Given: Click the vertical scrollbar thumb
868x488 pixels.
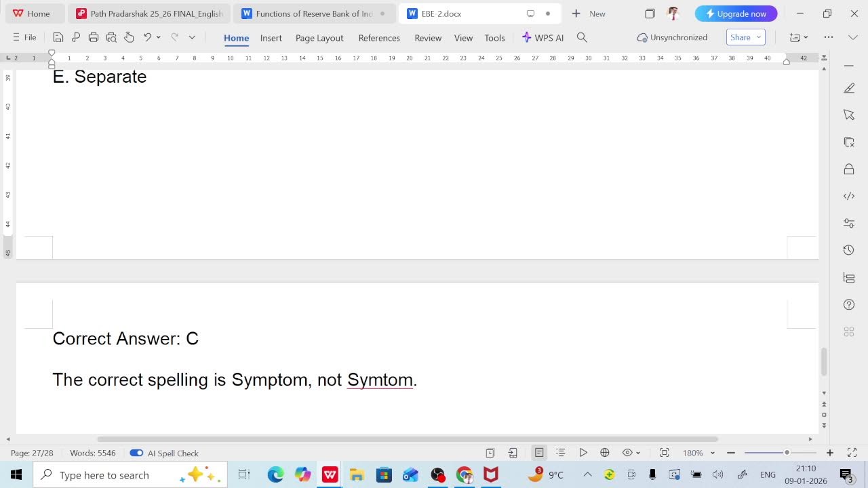Looking at the screenshot, I should [824, 362].
